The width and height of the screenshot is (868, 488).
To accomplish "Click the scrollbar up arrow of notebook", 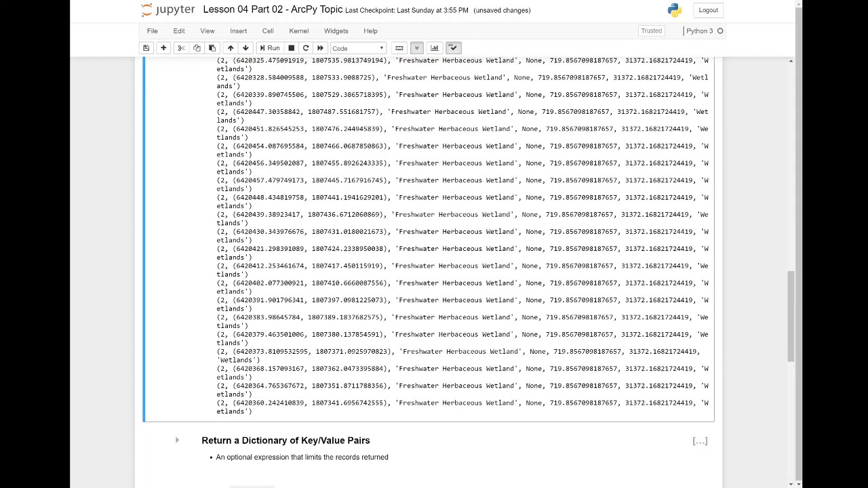I will [x=791, y=62].
